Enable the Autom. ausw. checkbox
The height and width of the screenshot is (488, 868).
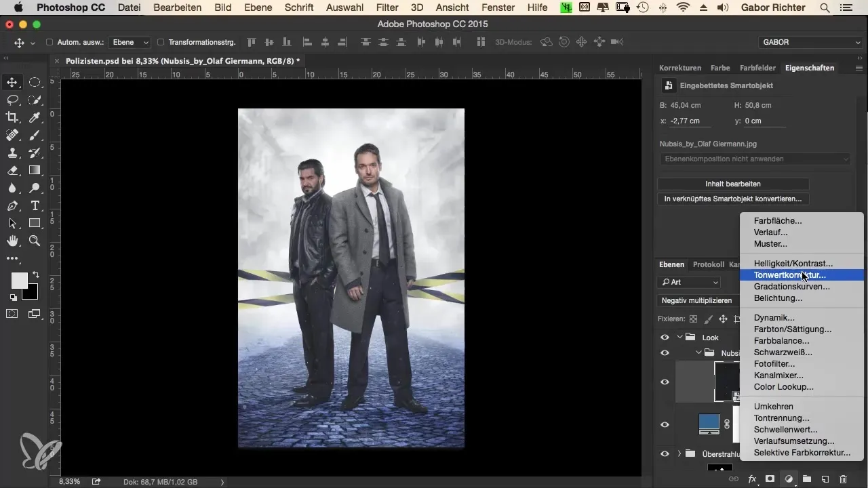coord(49,42)
